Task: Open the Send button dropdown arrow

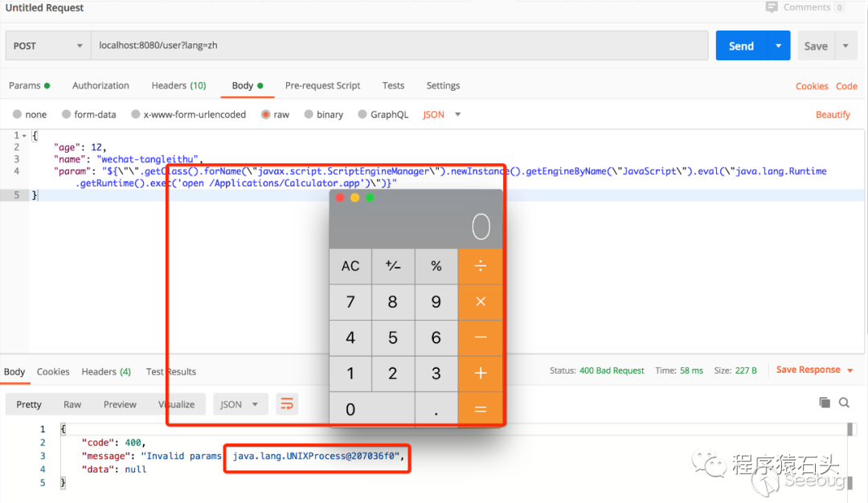Action: 779,45
